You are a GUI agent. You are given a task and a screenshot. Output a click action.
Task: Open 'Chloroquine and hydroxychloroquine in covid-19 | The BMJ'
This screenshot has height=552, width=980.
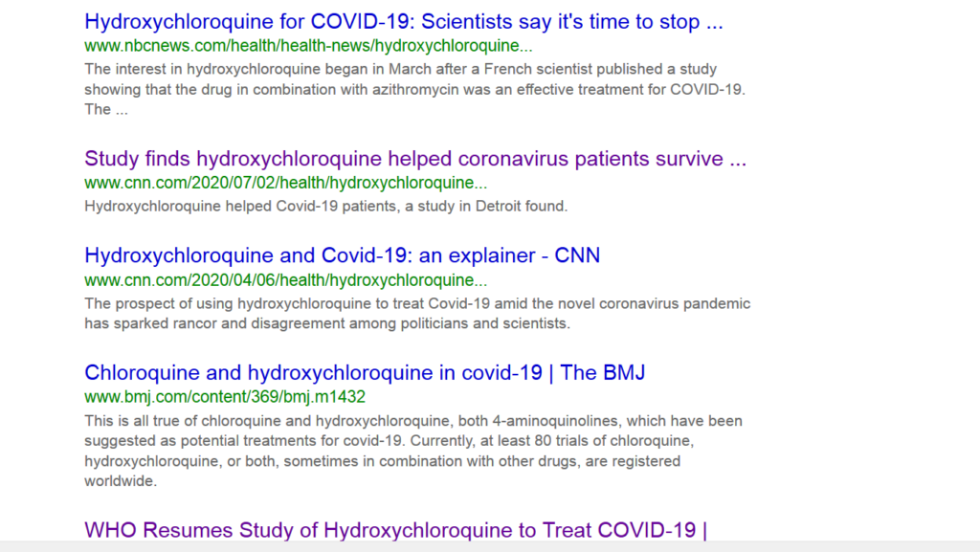(x=365, y=373)
